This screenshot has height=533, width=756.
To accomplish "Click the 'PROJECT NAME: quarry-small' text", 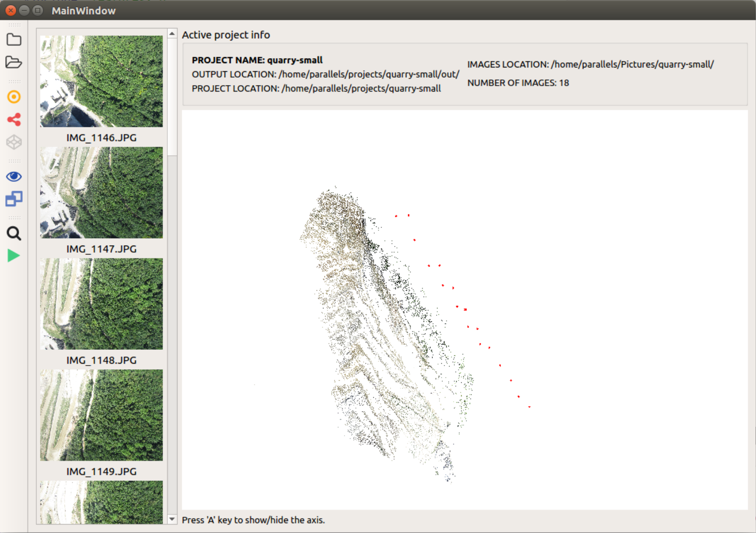I will (257, 60).
